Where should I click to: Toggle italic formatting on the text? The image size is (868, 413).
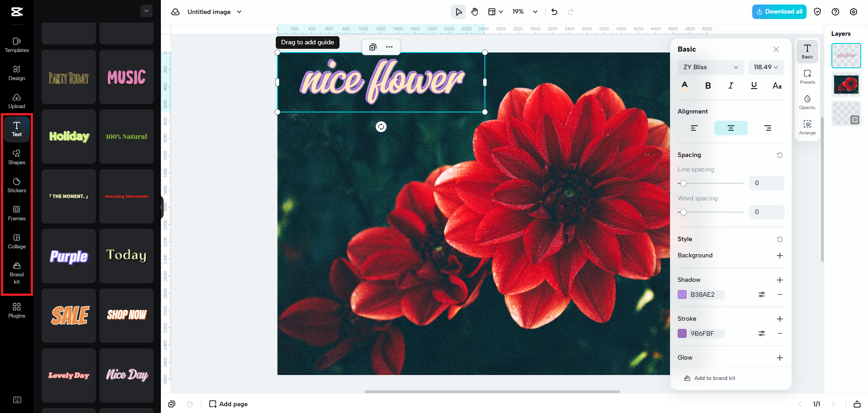pos(731,85)
